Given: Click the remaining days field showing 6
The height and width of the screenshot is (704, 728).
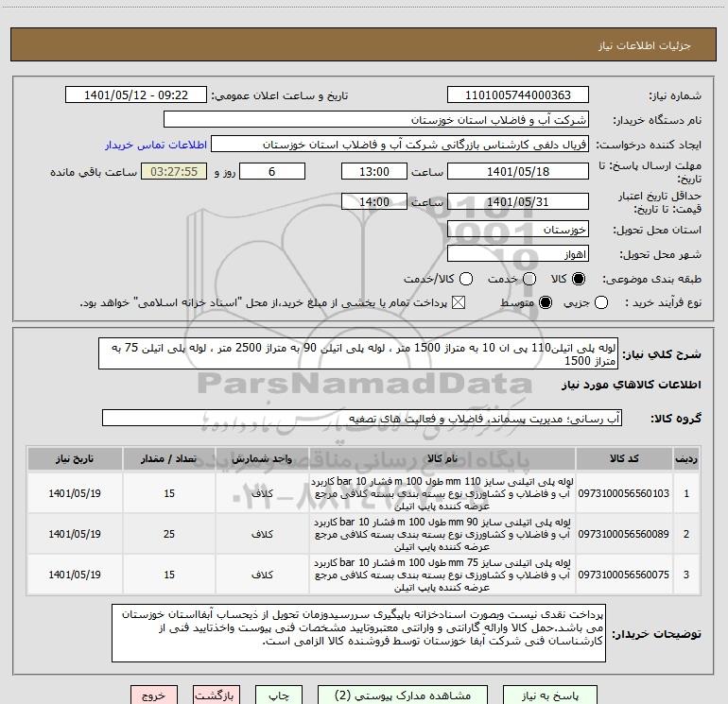Looking at the screenshot, I should coord(272,171).
